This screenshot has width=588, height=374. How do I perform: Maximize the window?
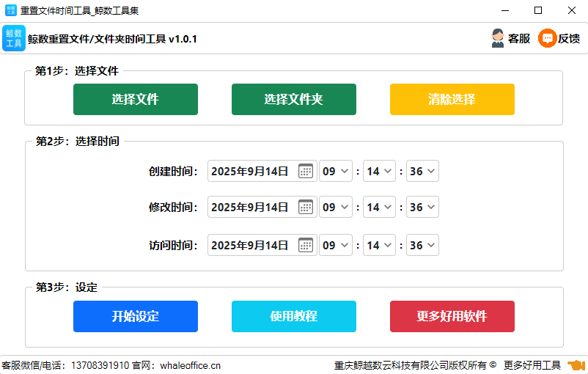pos(538,10)
